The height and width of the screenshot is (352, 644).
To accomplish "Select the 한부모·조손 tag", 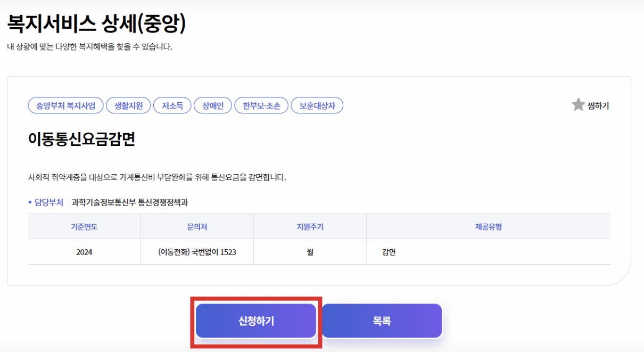I will tap(261, 105).
